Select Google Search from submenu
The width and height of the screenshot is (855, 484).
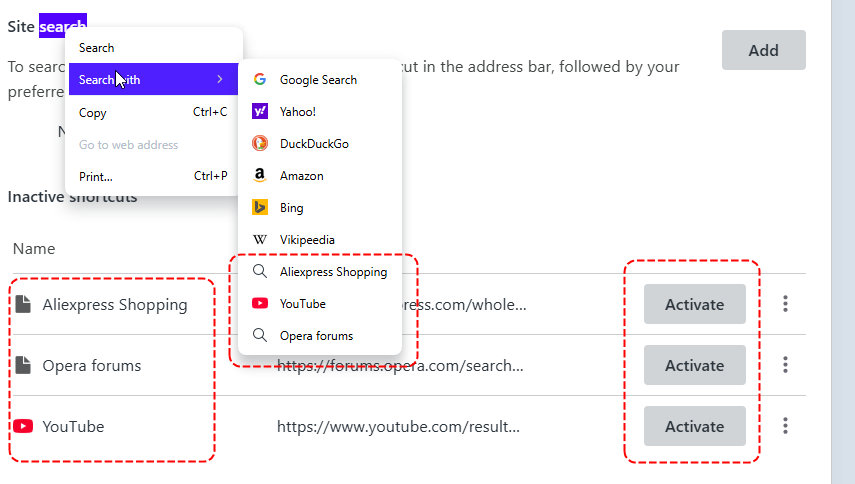[x=320, y=80]
